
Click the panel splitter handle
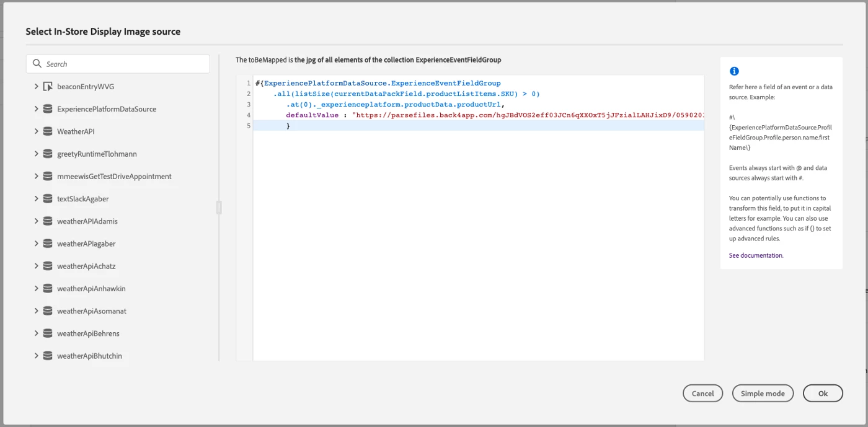tap(219, 208)
